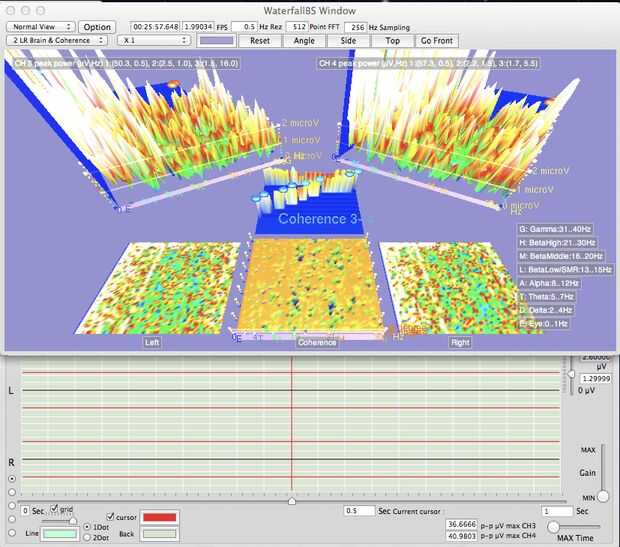Click the µV vertical scale slider handle

click(x=571, y=374)
